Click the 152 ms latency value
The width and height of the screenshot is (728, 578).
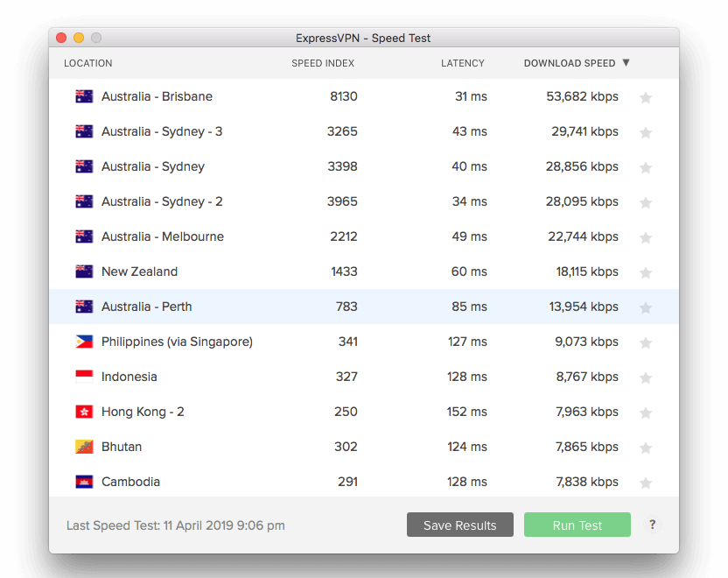pyautogui.click(x=467, y=412)
